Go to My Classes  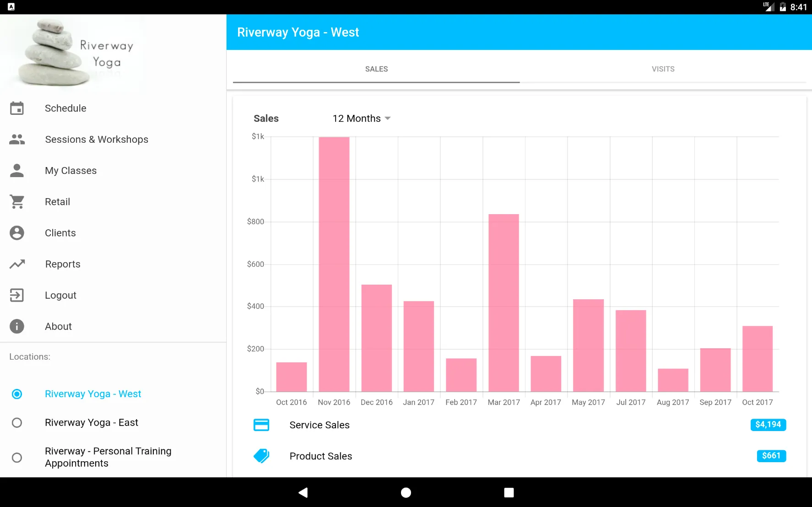pyautogui.click(x=113, y=171)
